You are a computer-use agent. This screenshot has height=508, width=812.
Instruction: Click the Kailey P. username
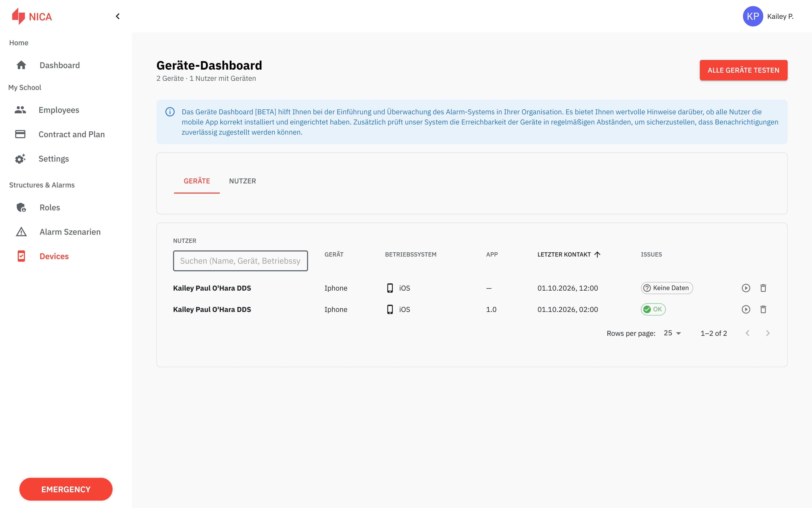780,16
